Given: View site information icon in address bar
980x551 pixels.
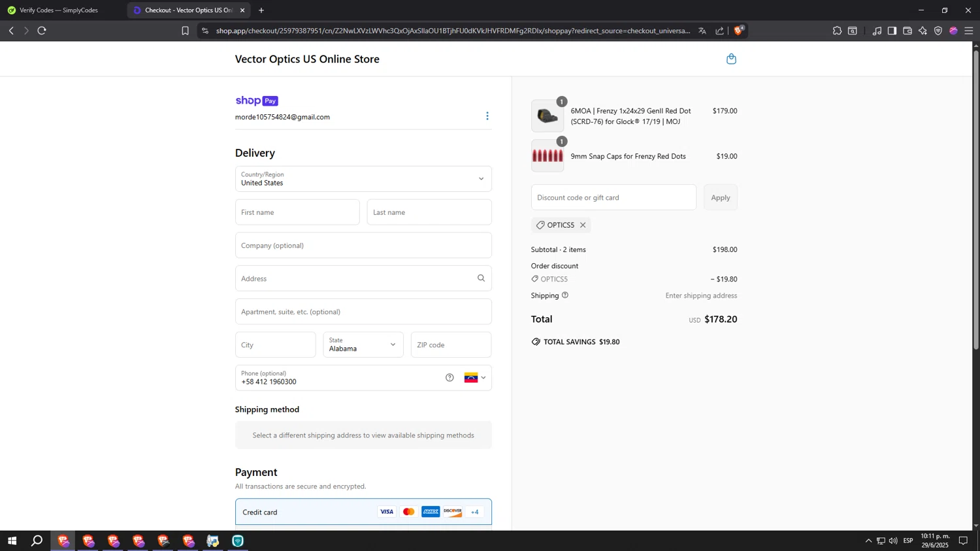Looking at the screenshot, I should tap(205, 31).
